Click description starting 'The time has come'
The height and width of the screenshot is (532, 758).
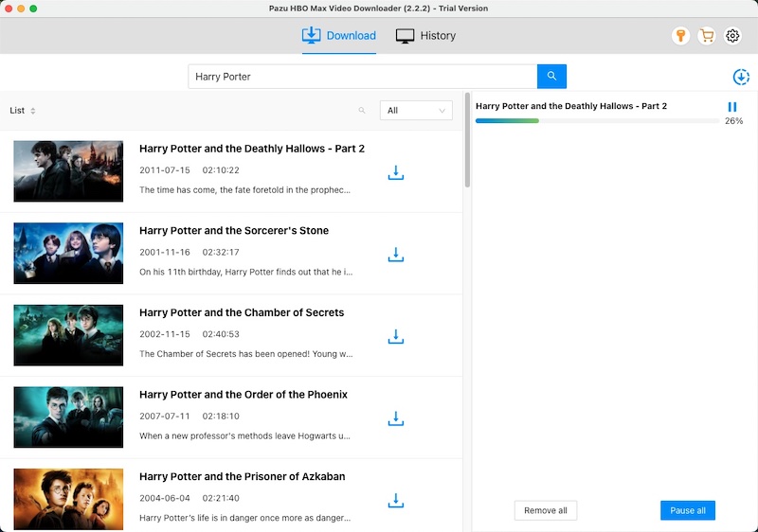coord(245,189)
